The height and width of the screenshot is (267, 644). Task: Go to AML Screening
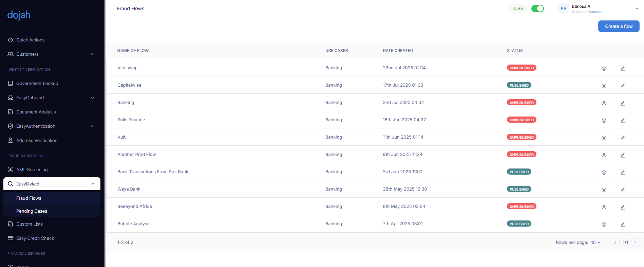coord(32,170)
